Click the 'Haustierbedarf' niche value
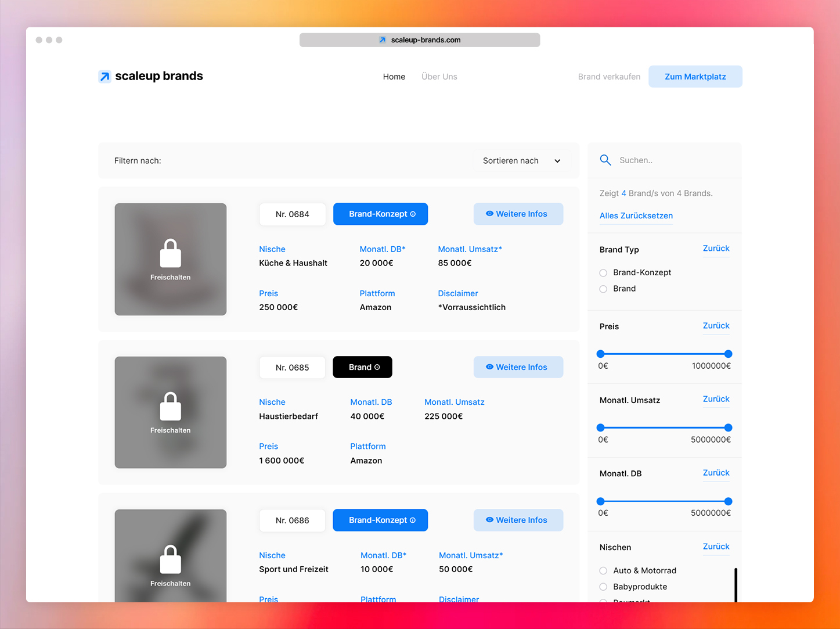This screenshot has width=840, height=629. pyautogui.click(x=289, y=416)
